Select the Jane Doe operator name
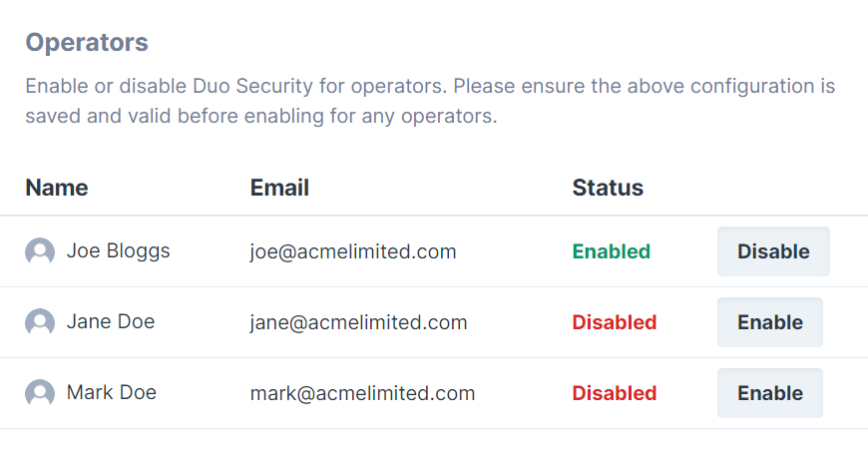 110,322
